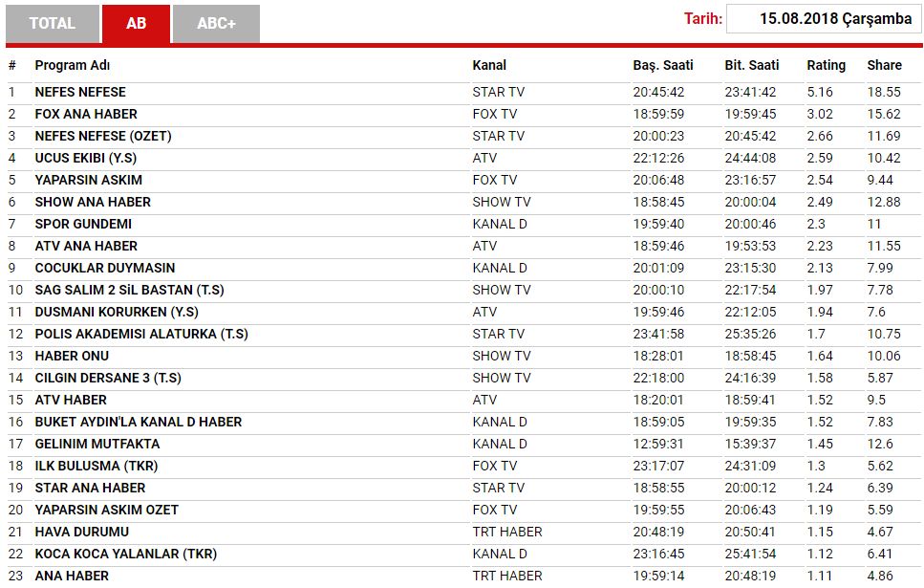Select COCUKLAR DUYMASIN in the list
The width and height of the screenshot is (924, 588).
tap(105, 268)
